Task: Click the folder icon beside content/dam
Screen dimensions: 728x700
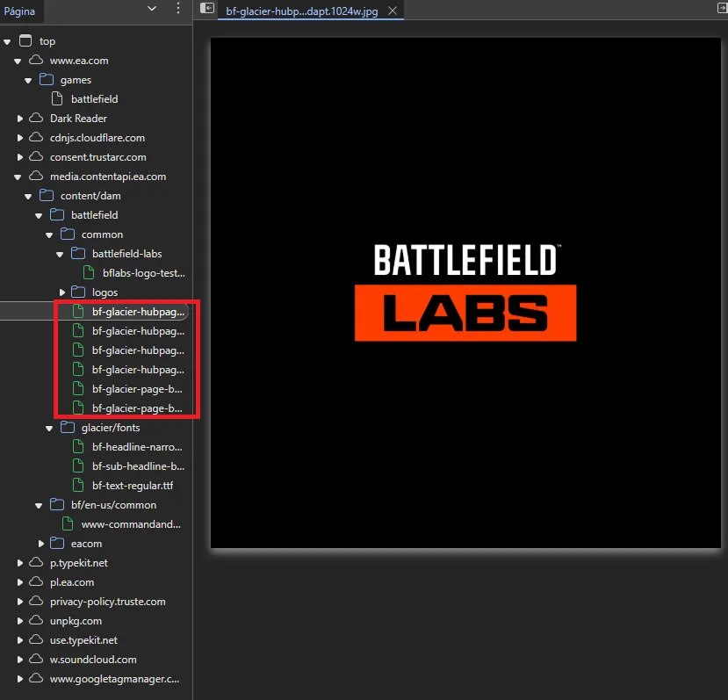Action: pos(47,195)
